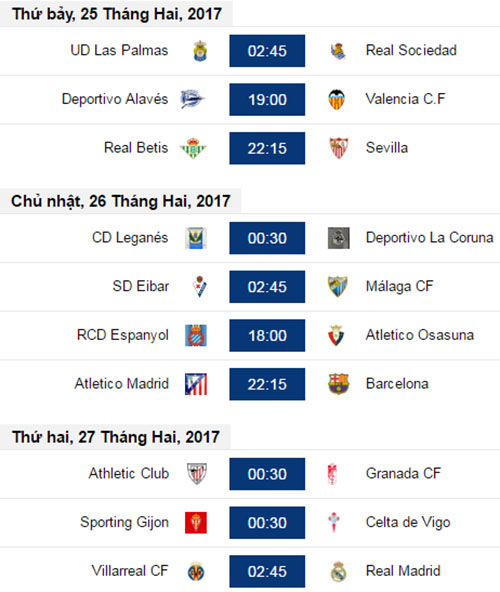Open the Celta de Vigo team link

tap(408, 523)
